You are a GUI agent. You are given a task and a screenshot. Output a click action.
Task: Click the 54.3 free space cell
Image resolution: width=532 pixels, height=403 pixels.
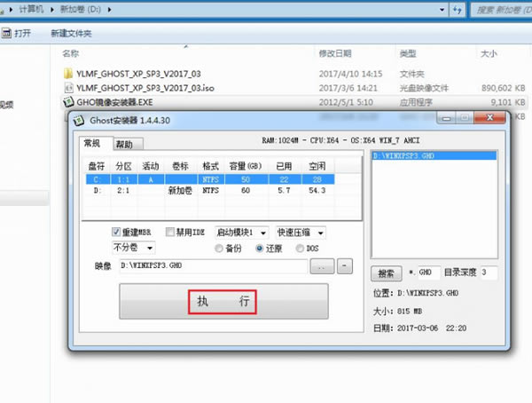(317, 190)
